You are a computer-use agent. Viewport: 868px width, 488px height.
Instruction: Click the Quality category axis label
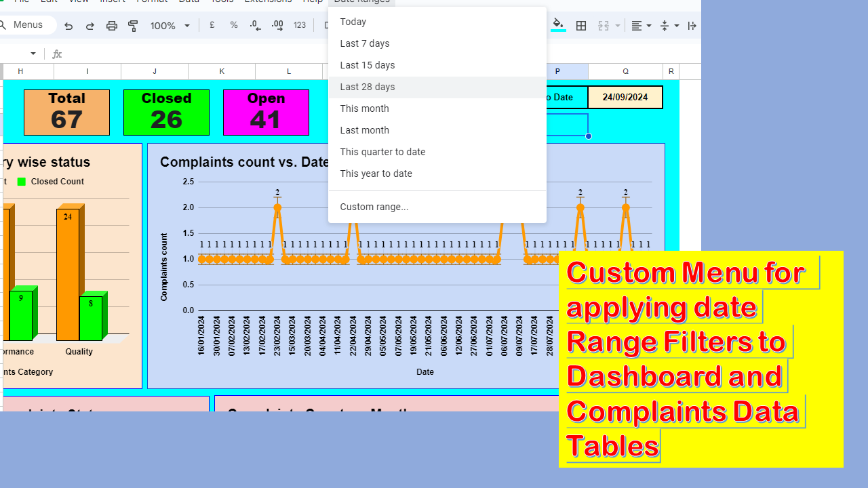(x=79, y=352)
